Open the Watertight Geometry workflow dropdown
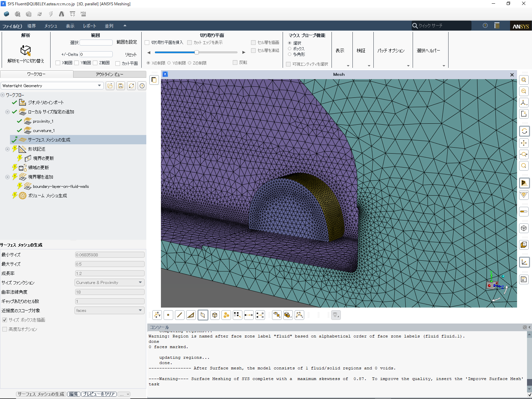The height and width of the screenshot is (399, 532). (99, 86)
